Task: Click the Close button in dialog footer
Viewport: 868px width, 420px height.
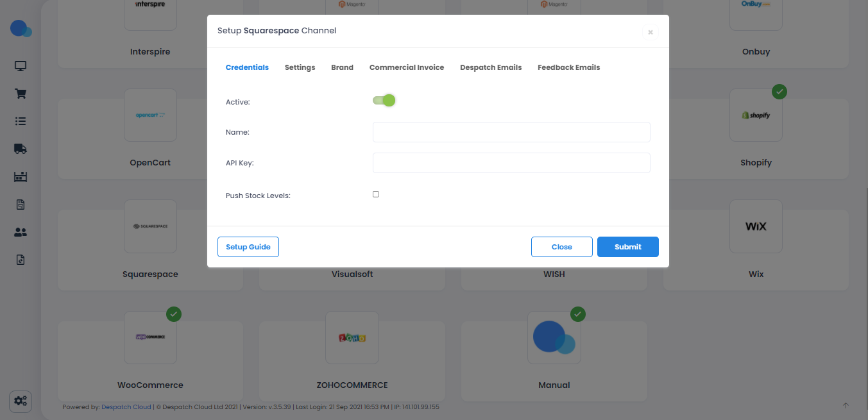Action: tap(561, 247)
